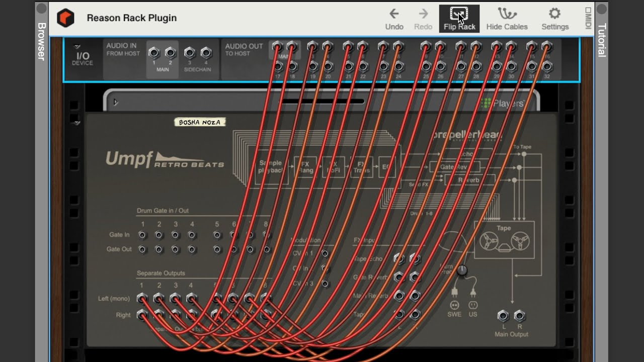Click Audio In Main jack 1

point(154,53)
